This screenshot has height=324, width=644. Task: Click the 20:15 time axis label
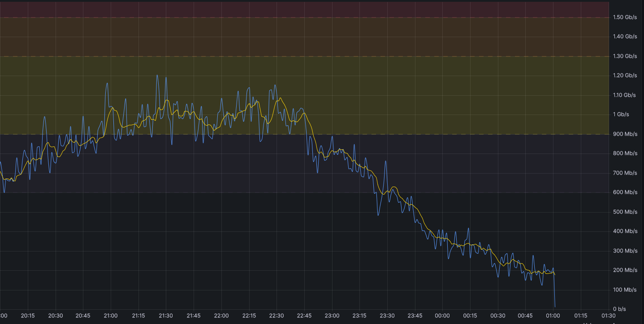point(28,315)
